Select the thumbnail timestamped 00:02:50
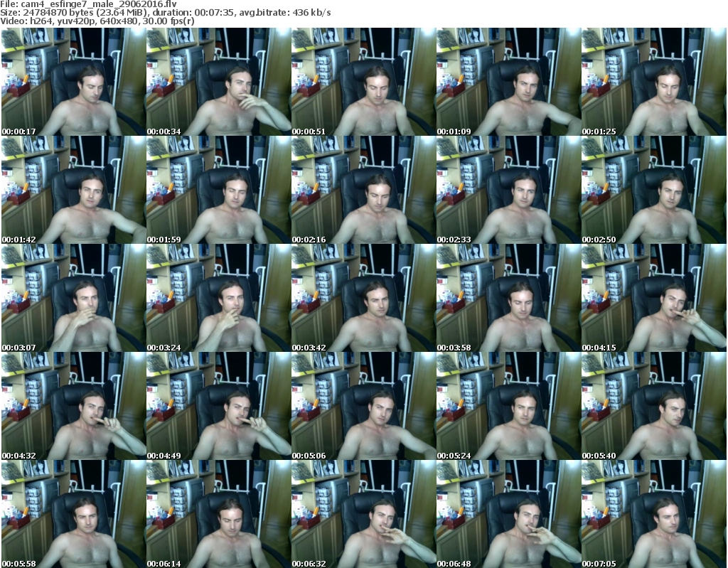This screenshot has width=728, height=568. (654, 190)
